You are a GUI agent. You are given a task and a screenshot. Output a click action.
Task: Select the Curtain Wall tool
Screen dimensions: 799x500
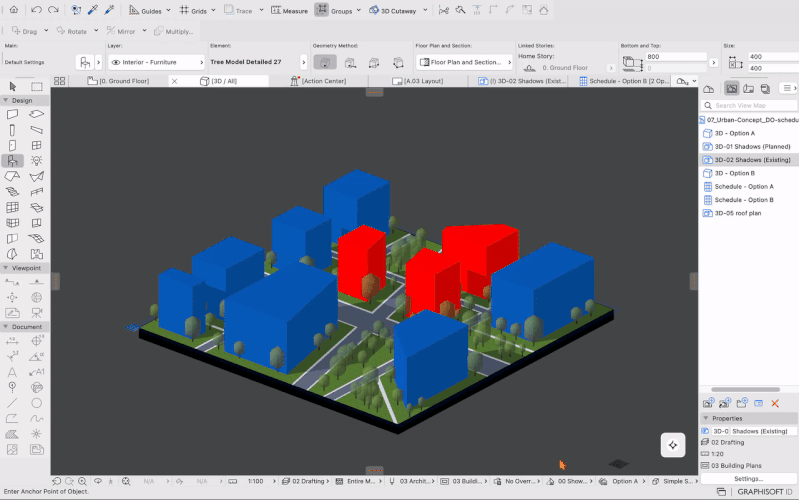click(x=12, y=207)
